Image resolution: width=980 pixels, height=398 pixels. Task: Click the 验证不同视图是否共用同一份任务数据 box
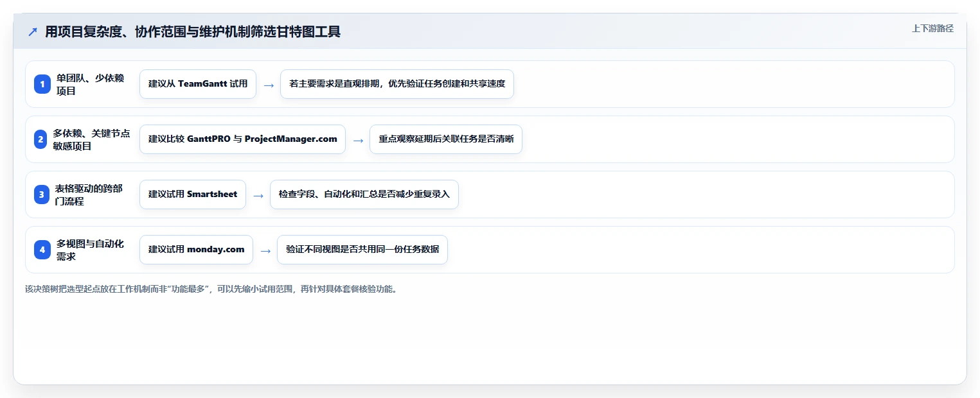362,250
